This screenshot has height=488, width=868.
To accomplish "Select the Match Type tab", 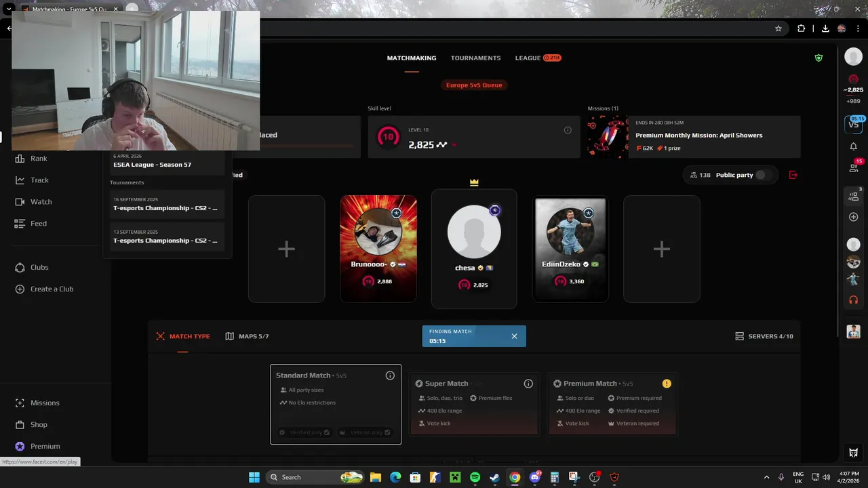I will pyautogui.click(x=183, y=336).
